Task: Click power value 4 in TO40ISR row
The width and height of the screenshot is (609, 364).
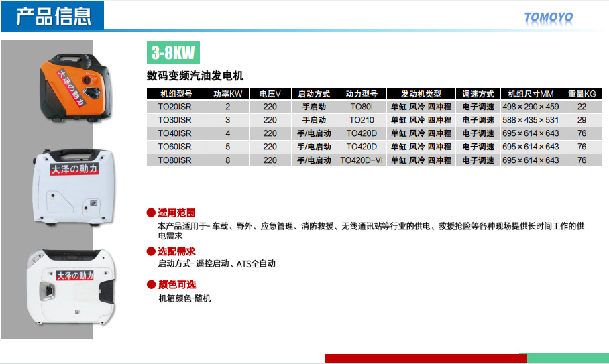Action: (228, 133)
